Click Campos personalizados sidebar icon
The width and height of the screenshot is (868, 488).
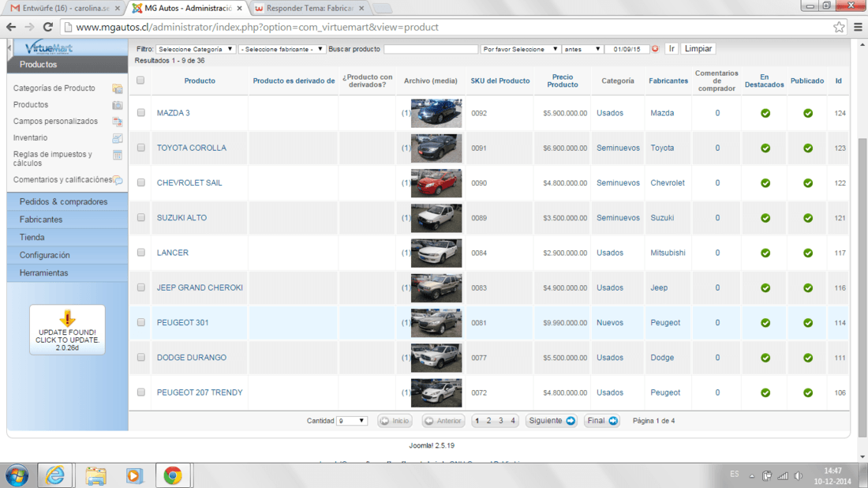click(x=117, y=122)
